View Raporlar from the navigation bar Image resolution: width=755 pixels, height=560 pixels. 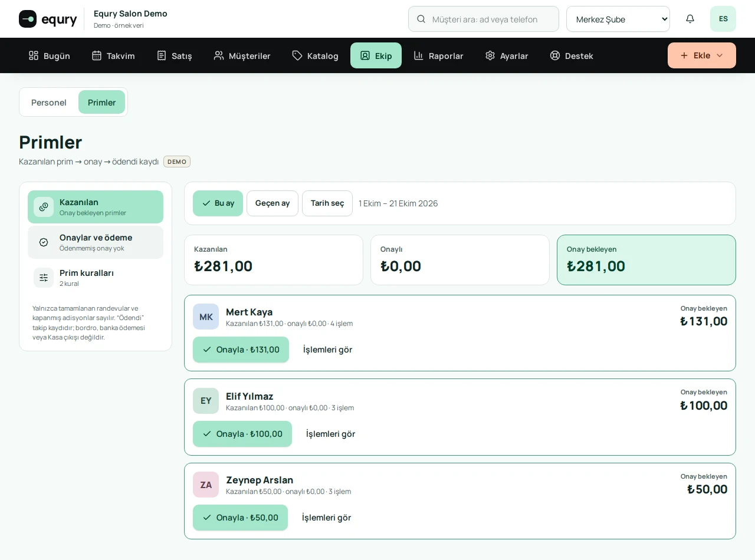tap(438, 55)
